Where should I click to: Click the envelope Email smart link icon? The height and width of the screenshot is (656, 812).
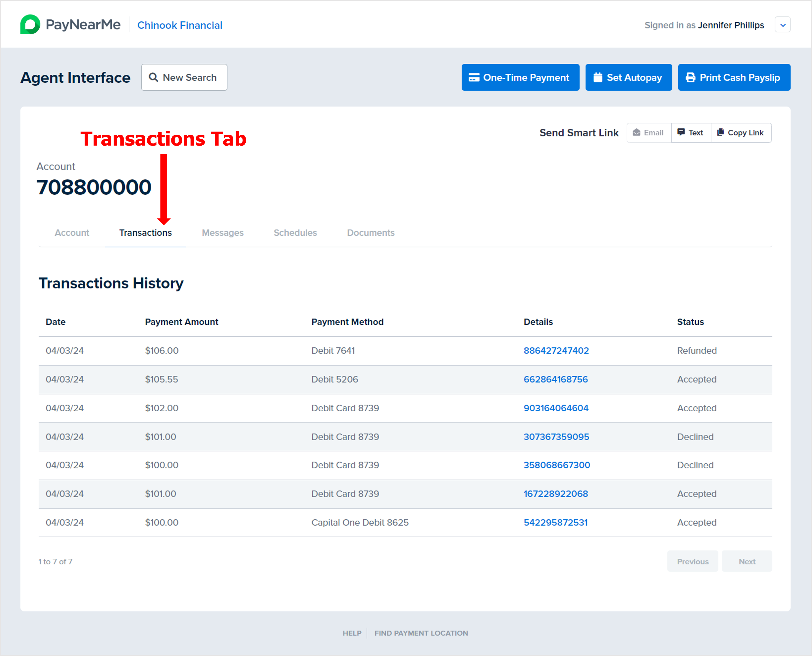[637, 133]
